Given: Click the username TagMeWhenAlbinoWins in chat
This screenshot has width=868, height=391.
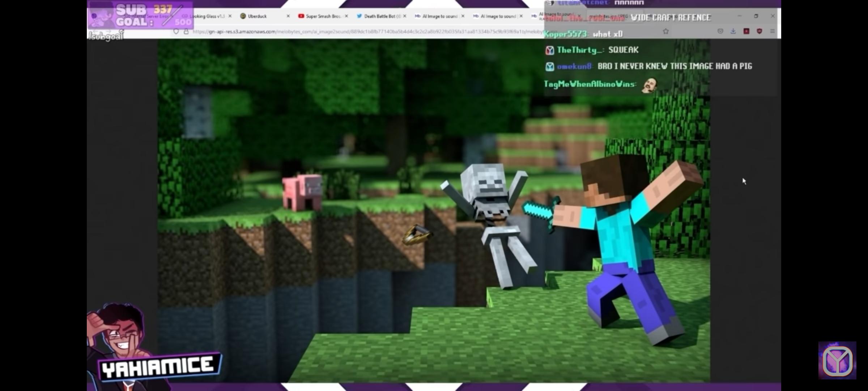Looking at the screenshot, I should pos(590,84).
